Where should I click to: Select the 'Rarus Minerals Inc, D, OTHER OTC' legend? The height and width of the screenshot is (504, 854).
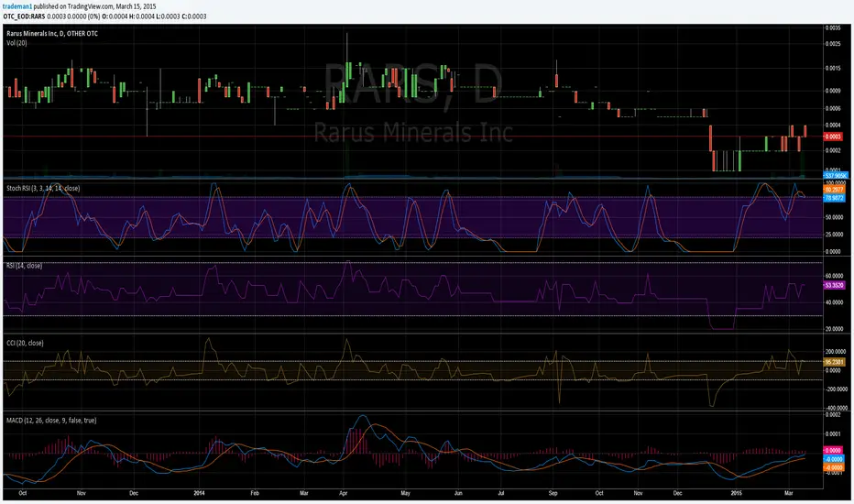[x=52, y=34]
